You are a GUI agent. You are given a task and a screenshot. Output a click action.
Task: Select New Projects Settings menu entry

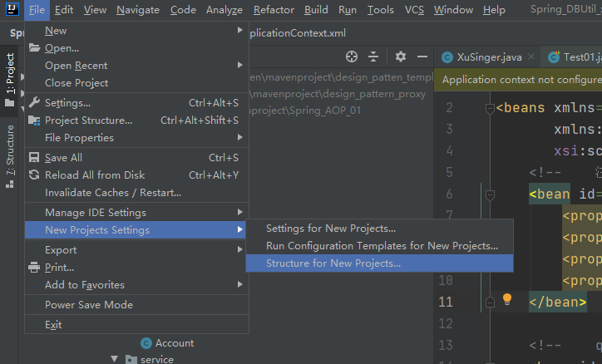tap(136, 229)
